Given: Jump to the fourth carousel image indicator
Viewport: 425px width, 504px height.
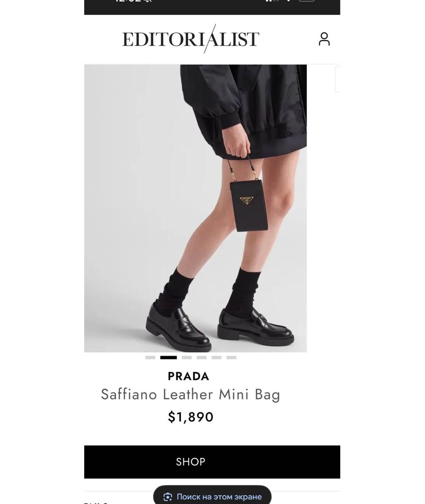Looking at the screenshot, I should click(201, 358).
